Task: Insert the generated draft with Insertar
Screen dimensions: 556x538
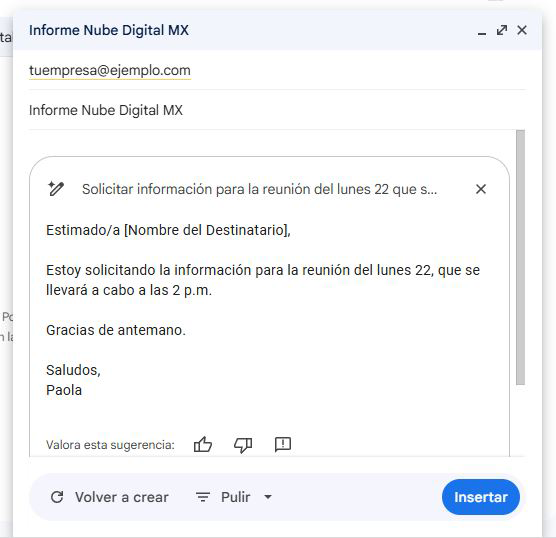Action: [481, 497]
